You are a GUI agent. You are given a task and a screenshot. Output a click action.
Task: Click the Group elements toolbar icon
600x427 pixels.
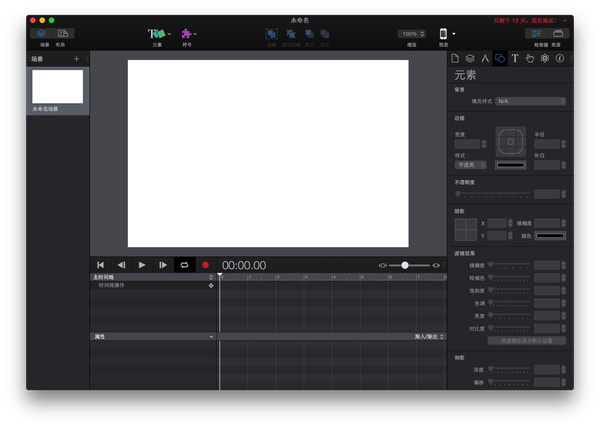coord(271,34)
